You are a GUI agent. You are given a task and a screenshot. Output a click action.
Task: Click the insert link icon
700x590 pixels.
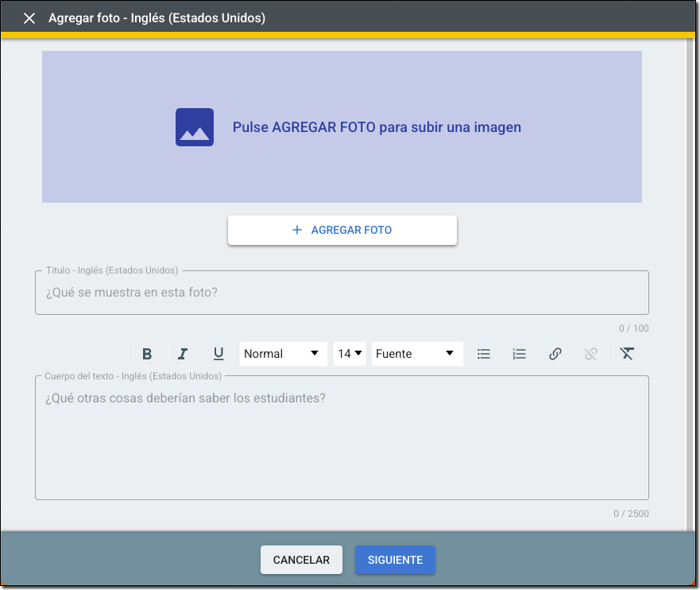pos(555,354)
